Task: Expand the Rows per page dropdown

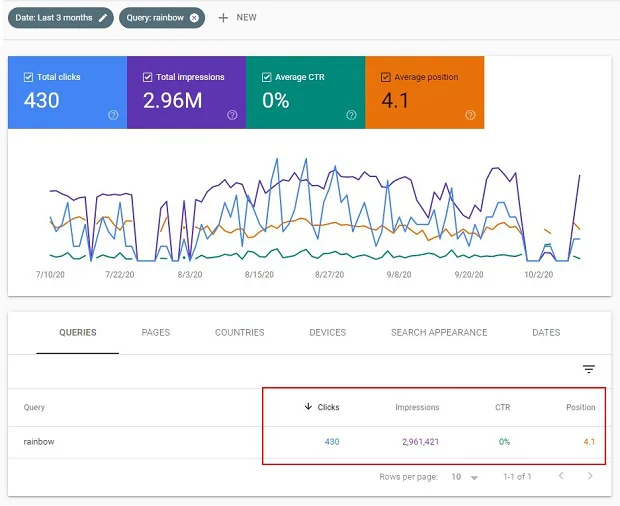Action: [464, 477]
